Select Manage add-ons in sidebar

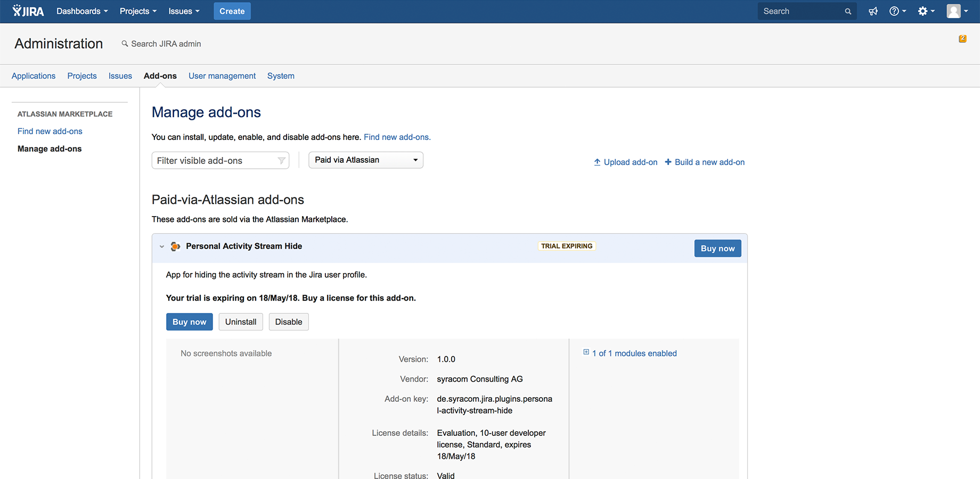50,149
